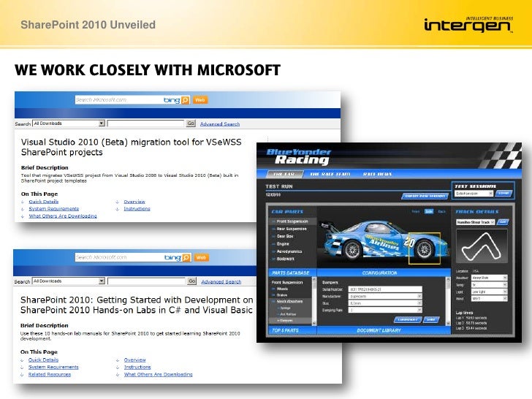Switch to the Race News tab
This screenshot has width=532, height=399.
377,174
